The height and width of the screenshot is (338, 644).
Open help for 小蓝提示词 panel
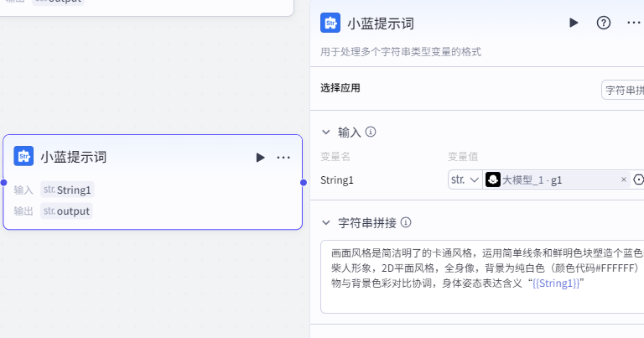point(604,23)
